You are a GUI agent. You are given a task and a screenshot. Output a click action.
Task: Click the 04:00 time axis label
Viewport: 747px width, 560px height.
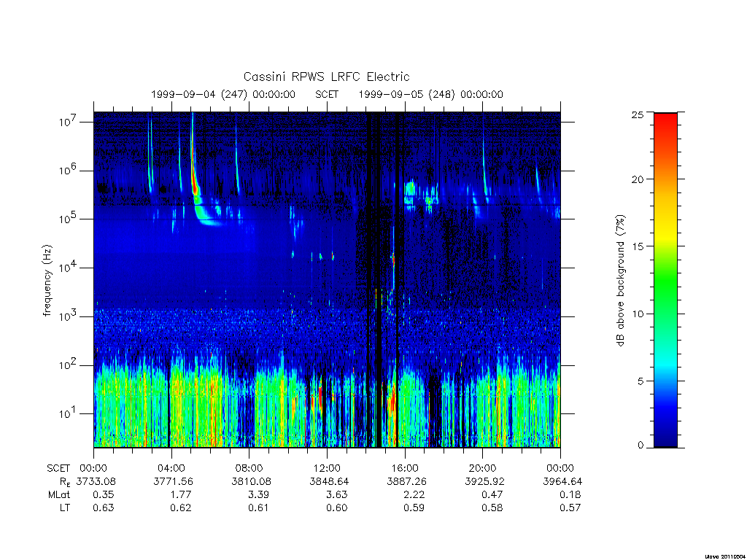[171, 468]
